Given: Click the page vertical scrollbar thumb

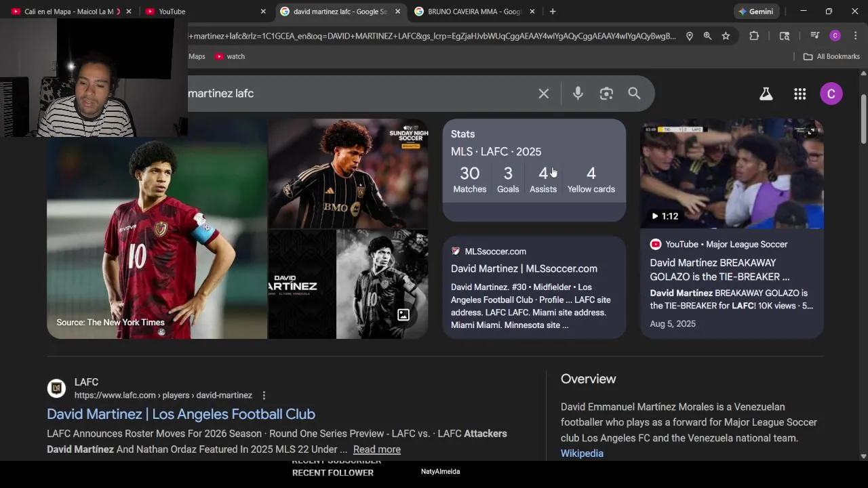Looking at the screenshot, I should pyautogui.click(x=863, y=118).
